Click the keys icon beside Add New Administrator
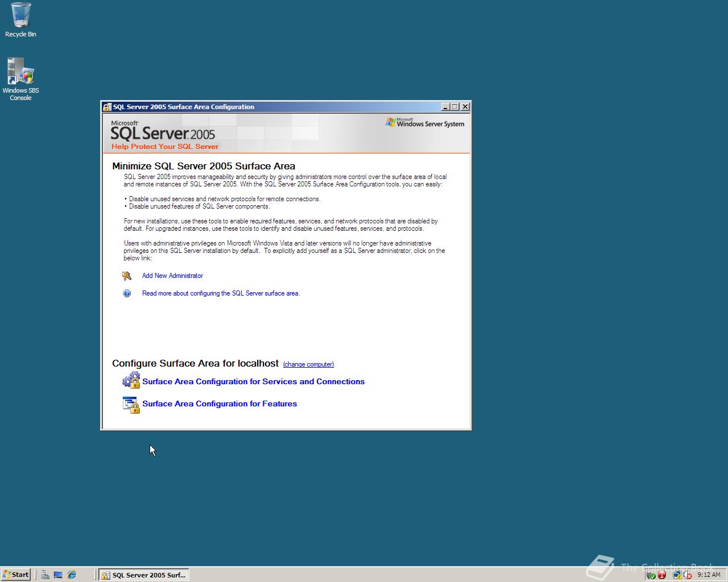The width and height of the screenshot is (728, 582). 127,276
